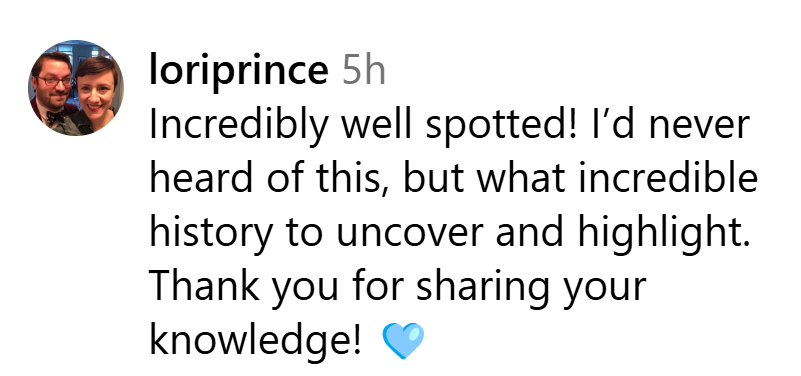Viewport: 801px width, 376px height.
Task: Click the word "never" in the comment
Action: click(x=699, y=127)
